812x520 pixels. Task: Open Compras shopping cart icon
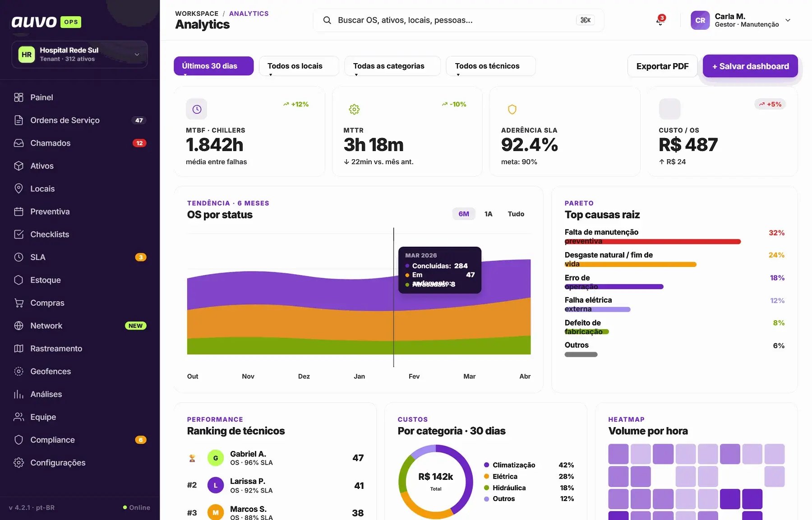tap(18, 303)
